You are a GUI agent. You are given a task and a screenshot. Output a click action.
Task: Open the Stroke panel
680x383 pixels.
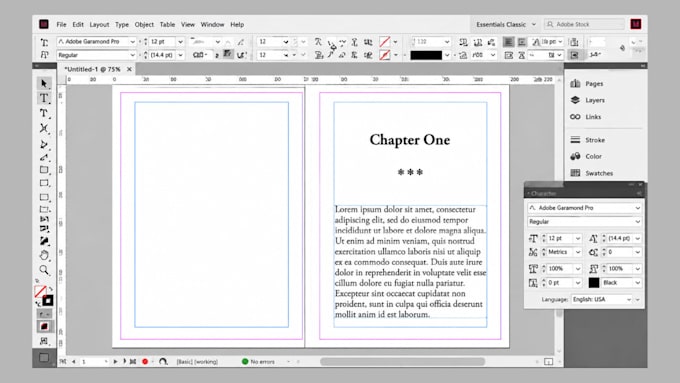point(588,140)
